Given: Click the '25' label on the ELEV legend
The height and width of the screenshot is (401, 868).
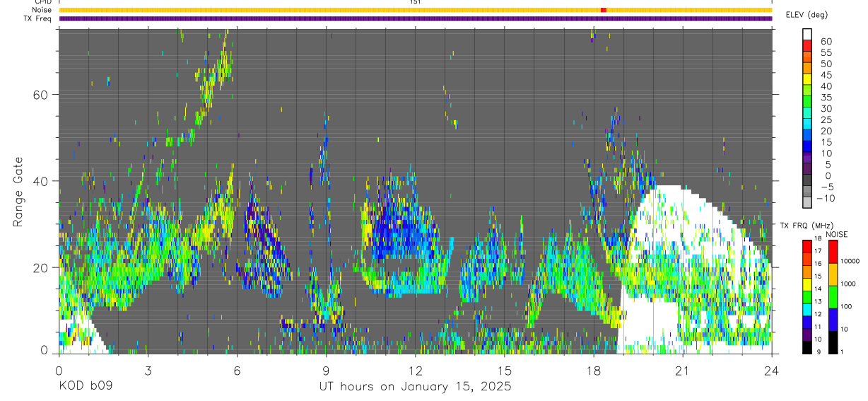Looking at the screenshot, I should point(825,120).
